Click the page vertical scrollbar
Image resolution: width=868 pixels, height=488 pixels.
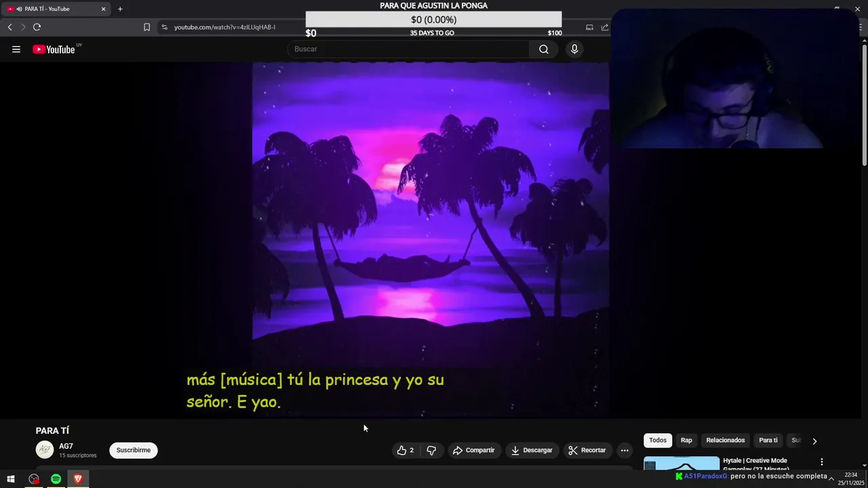click(x=864, y=104)
